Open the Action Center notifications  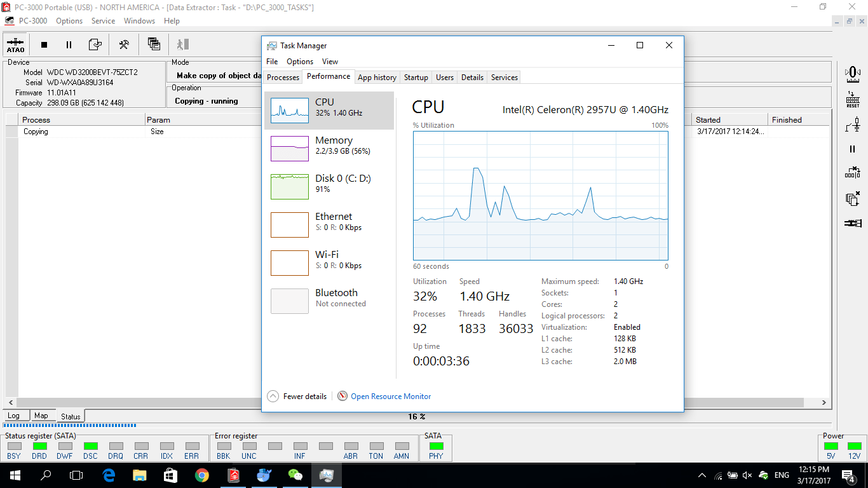pyautogui.click(x=848, y=475)
